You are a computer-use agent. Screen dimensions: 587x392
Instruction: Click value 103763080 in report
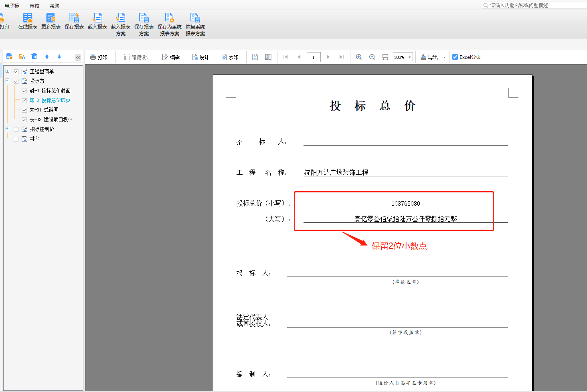[406, 203]
